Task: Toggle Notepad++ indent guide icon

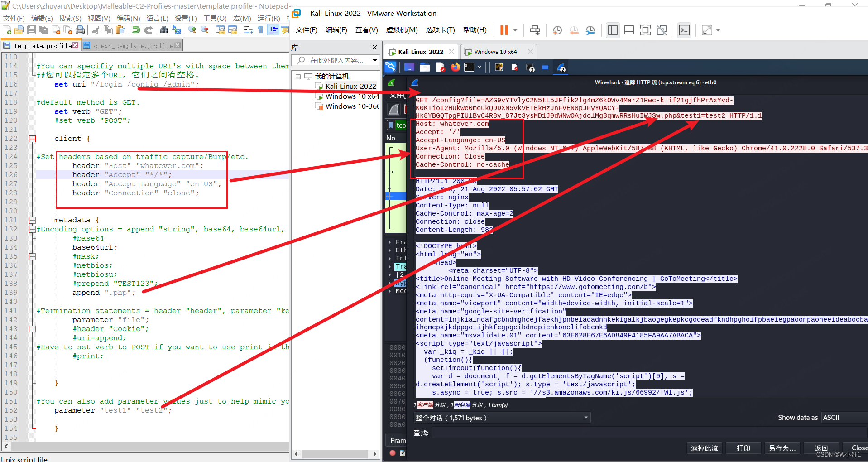Action: point(273,30)
